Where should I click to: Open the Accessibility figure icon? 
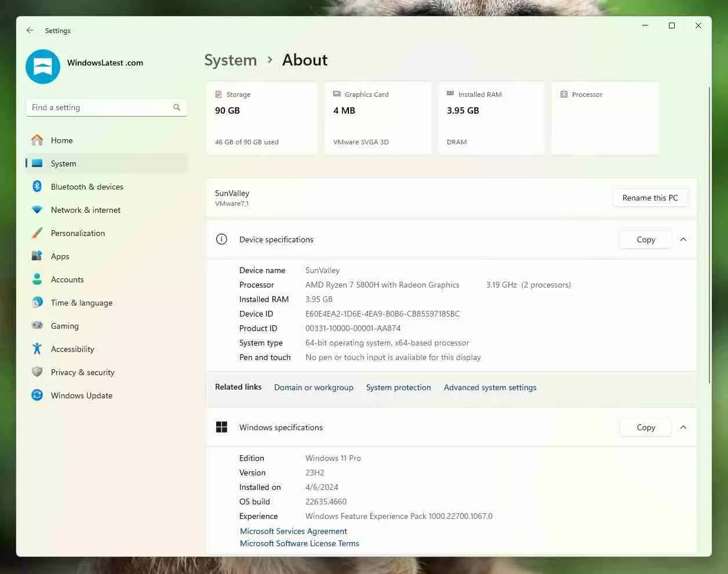click(x=37, y=349)
